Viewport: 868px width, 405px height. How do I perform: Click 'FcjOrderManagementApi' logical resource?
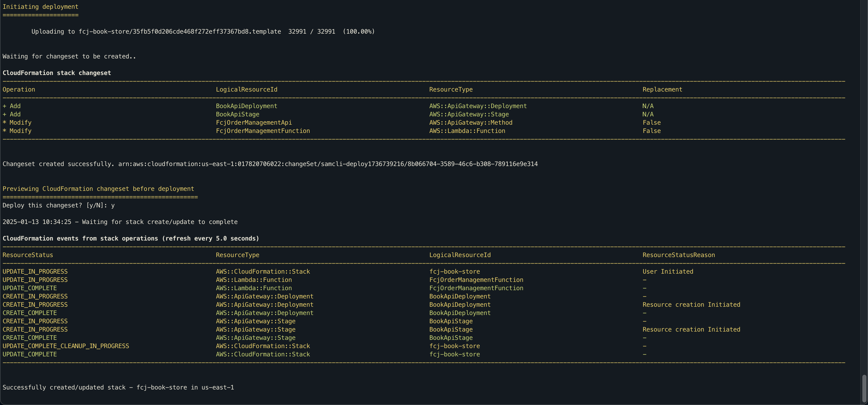(254, 122)
